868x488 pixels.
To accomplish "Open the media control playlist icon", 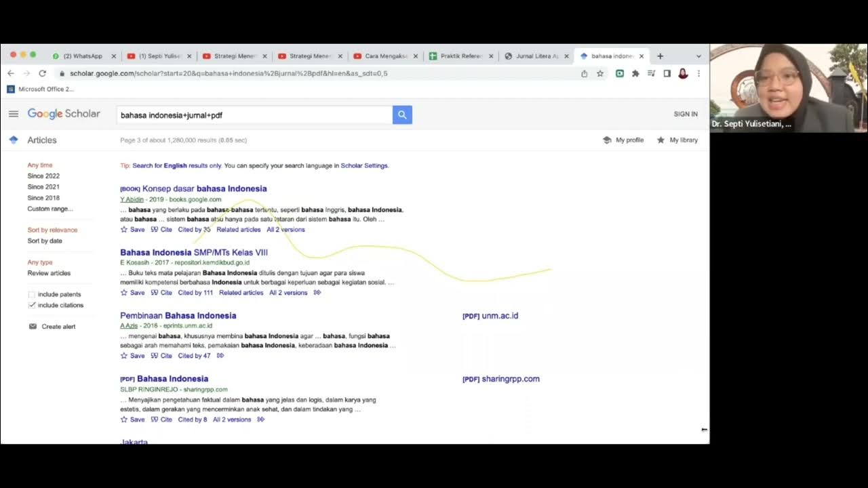I will [651, 73].
